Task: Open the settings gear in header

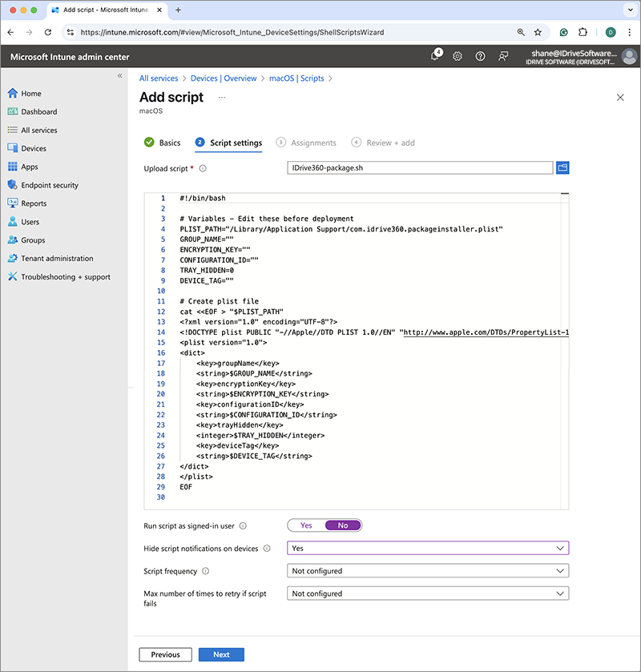Action: pyautogui.click(x=458, y=56)
